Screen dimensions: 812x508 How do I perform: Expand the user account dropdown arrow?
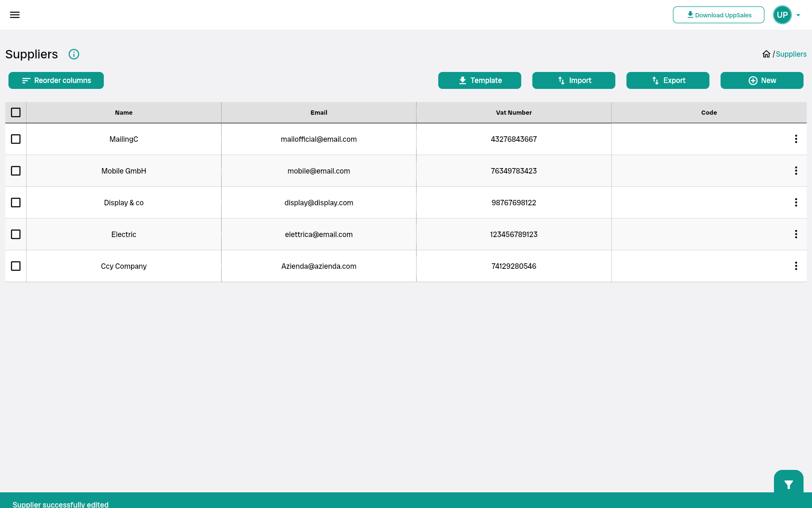798,15
